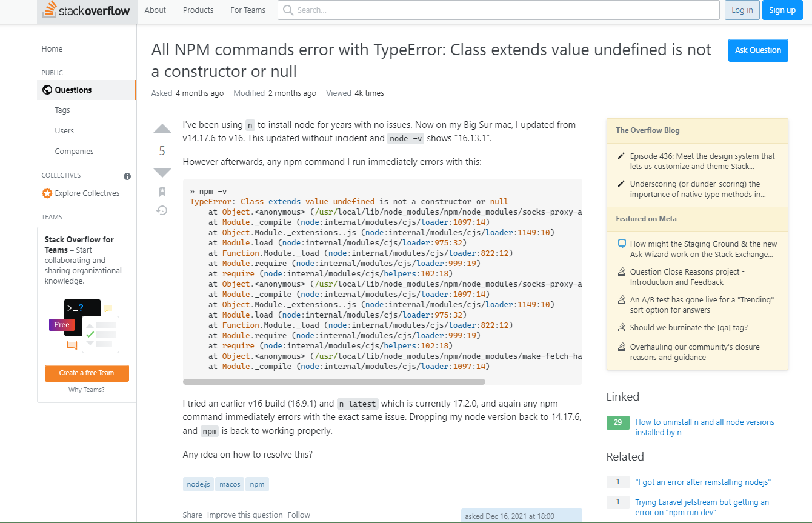Open Should we burninate [qa] tag post
Screen dimensions: 812x523
point(689,328)
